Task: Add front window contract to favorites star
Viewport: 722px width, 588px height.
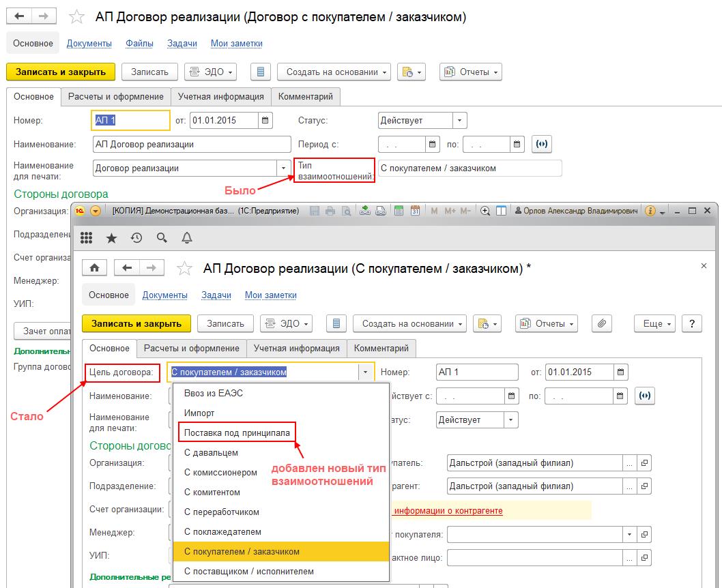Action: 184,268
